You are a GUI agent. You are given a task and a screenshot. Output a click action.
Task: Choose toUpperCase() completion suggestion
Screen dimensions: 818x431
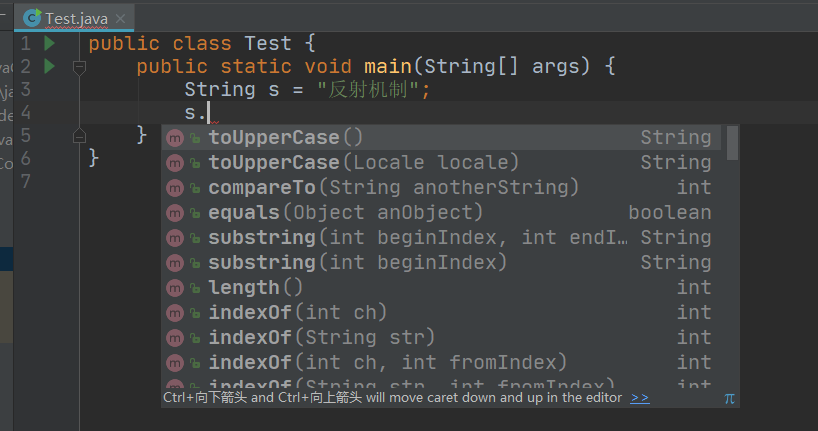pos(441,138)
